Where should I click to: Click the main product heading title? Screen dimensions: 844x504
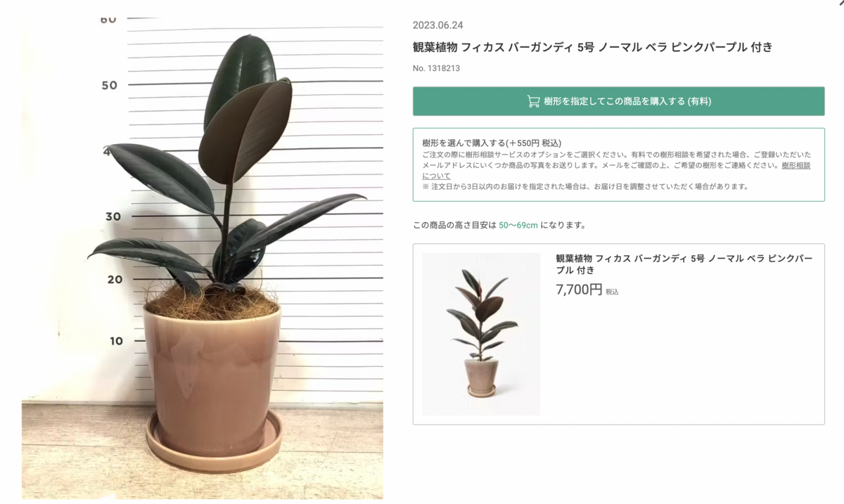[x=592, y=47]
